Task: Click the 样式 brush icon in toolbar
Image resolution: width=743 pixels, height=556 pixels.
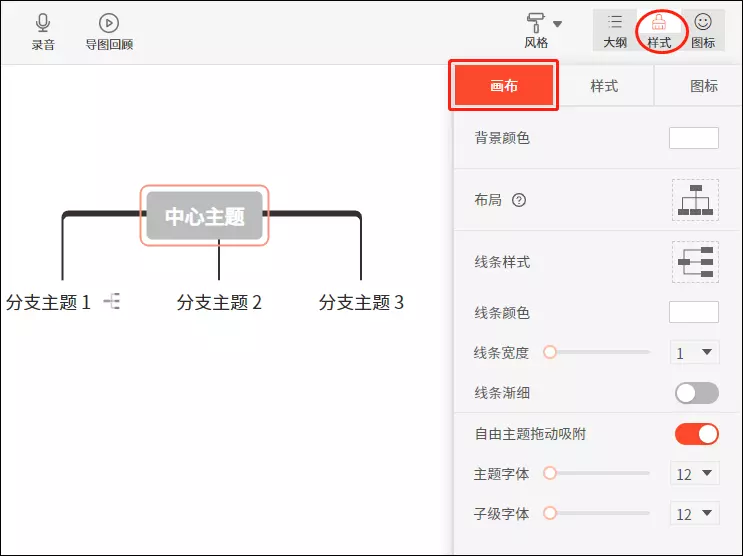Action: click(x=659, y=22)
